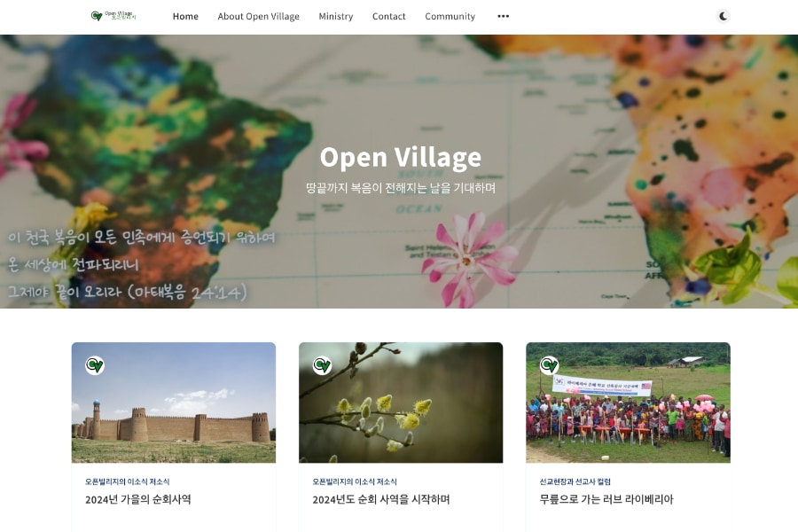Open the 2024년도 순회 사역을 시작하며 post
The width and height of the screenshot is (798, 532).
pyautogui.click(x=381, y=499)
